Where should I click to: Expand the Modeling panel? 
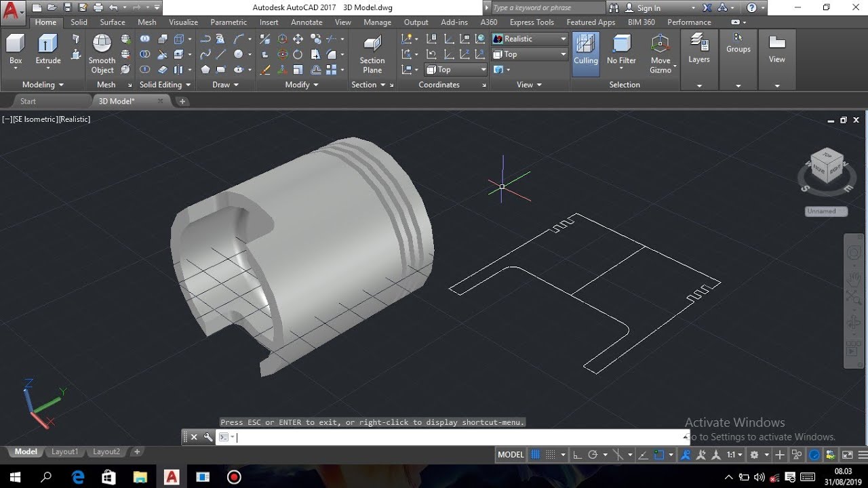pyautogui.click(x=43, y=85)
